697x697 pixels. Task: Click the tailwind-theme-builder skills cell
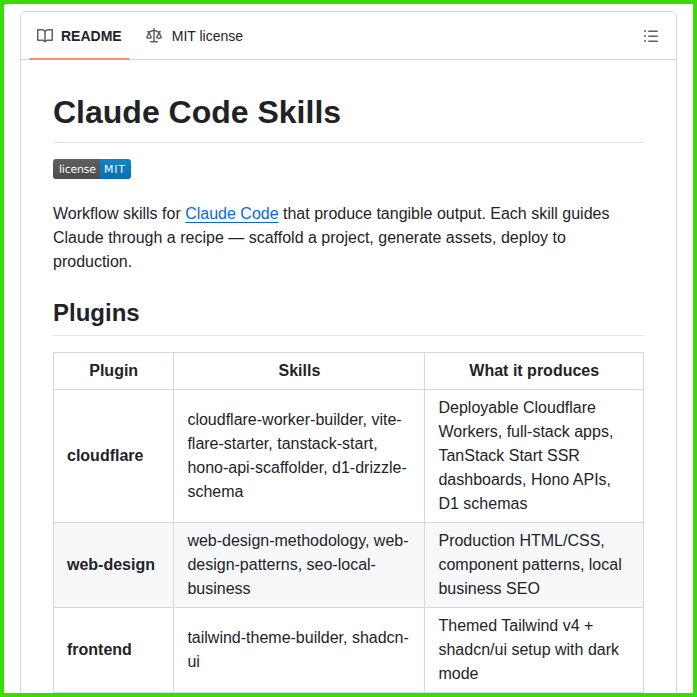pos(299,649)
